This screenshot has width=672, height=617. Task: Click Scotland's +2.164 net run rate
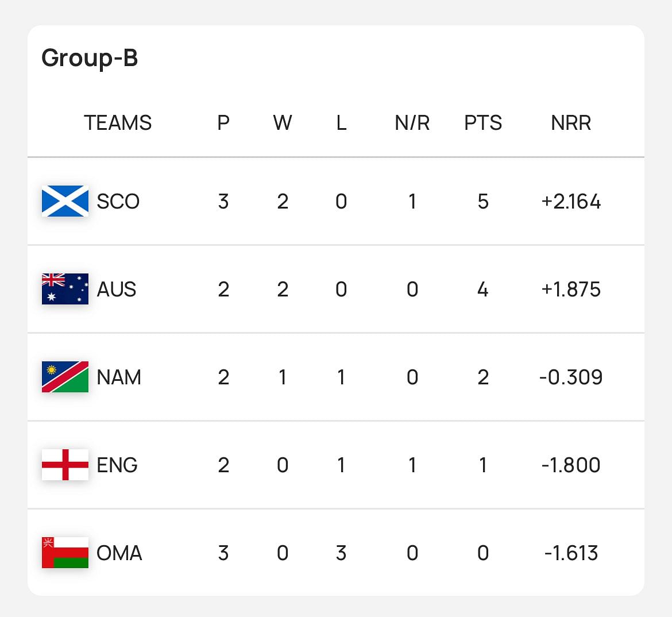(571, 202)
